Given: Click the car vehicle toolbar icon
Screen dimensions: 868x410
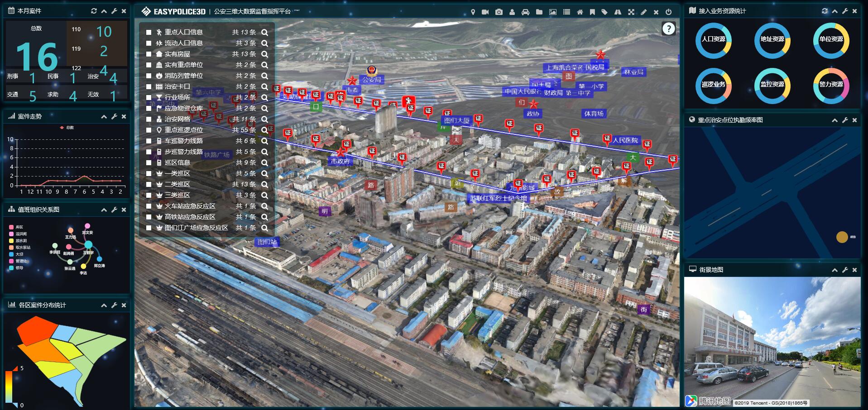Looking at the screenshot, I should [x=526, y=12].
